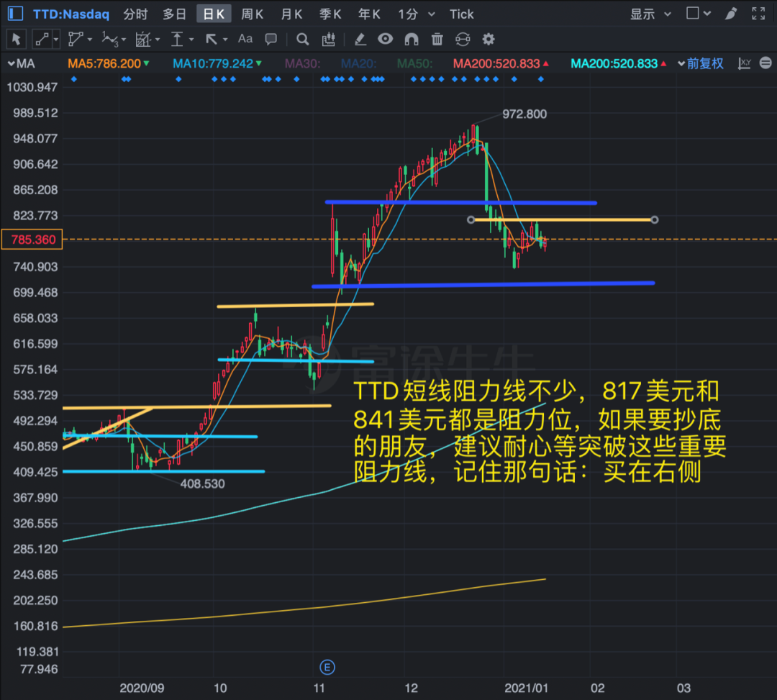This screenshot has height=700, width=777.
Task: Open the paintbrush theme icon
Action: (x=731, y=14)
